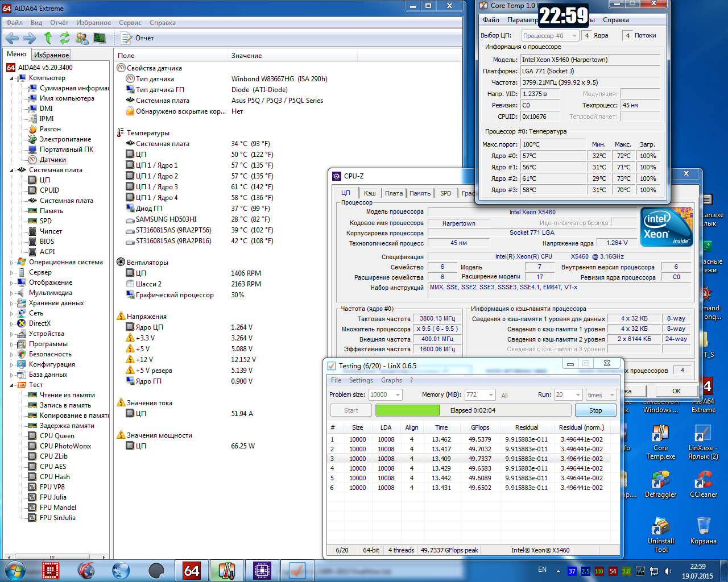728x582 pixels.
Task: Open the Отчёт report toolbar button
Action: [x=138, y=38]
